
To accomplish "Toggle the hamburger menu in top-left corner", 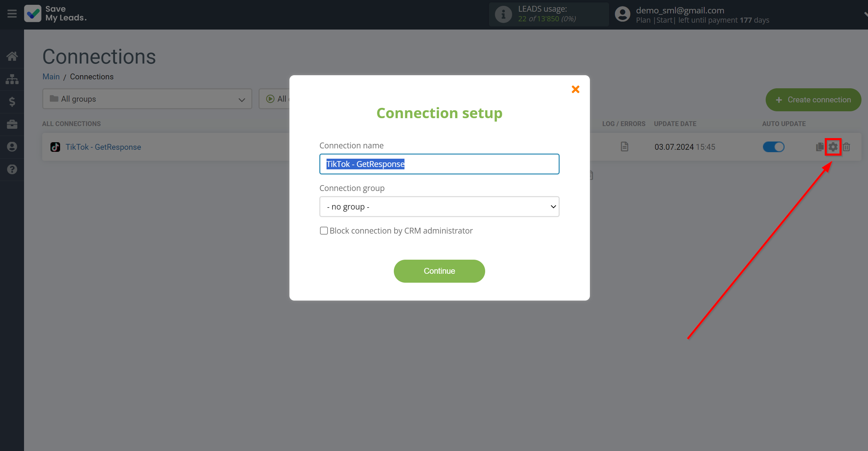I will 12,14.
